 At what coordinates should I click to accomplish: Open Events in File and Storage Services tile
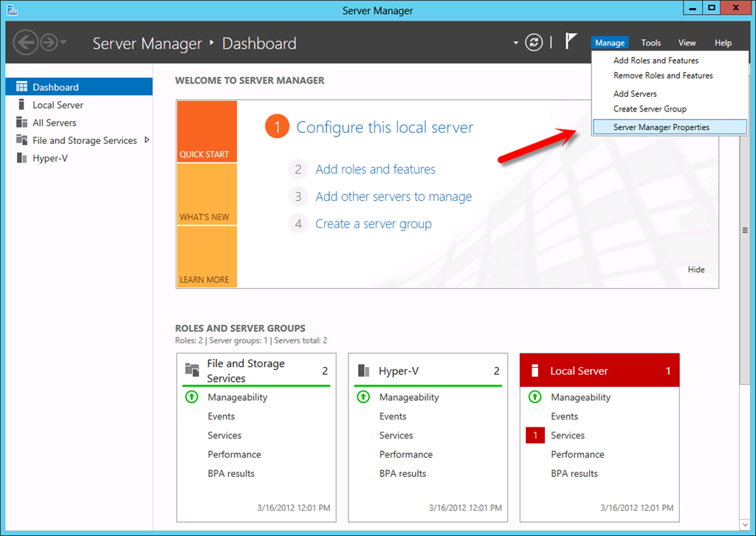(221, 416)
